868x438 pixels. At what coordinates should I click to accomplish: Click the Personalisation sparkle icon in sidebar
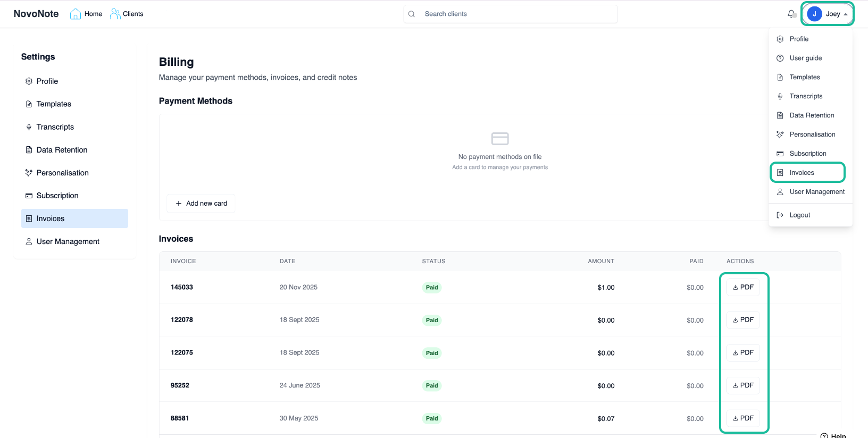tap(29, 173)
